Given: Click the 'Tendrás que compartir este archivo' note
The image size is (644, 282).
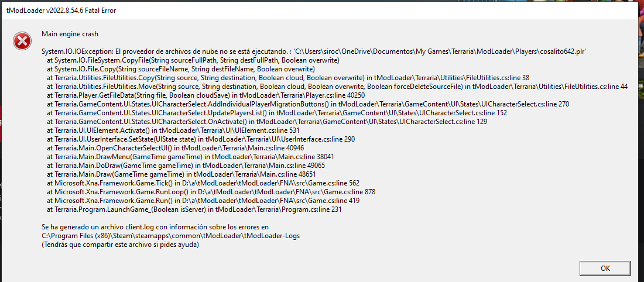Looking at the screenshot, I should pyautogui.click(x=120, y=245).
